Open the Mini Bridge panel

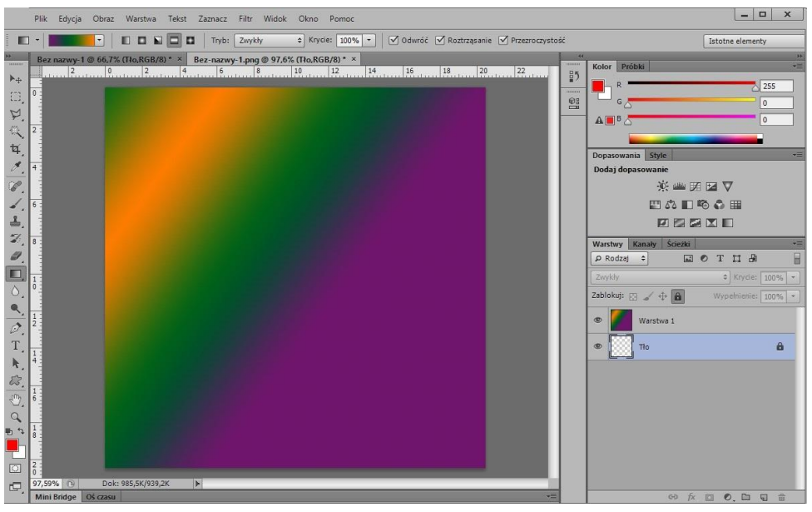[x=54, y=497]
